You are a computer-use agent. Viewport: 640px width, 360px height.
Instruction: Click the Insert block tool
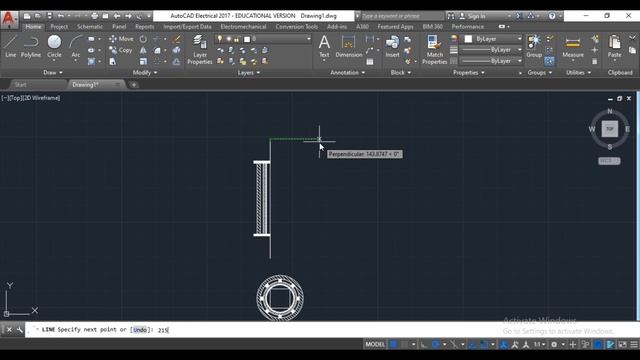[392, 47]
